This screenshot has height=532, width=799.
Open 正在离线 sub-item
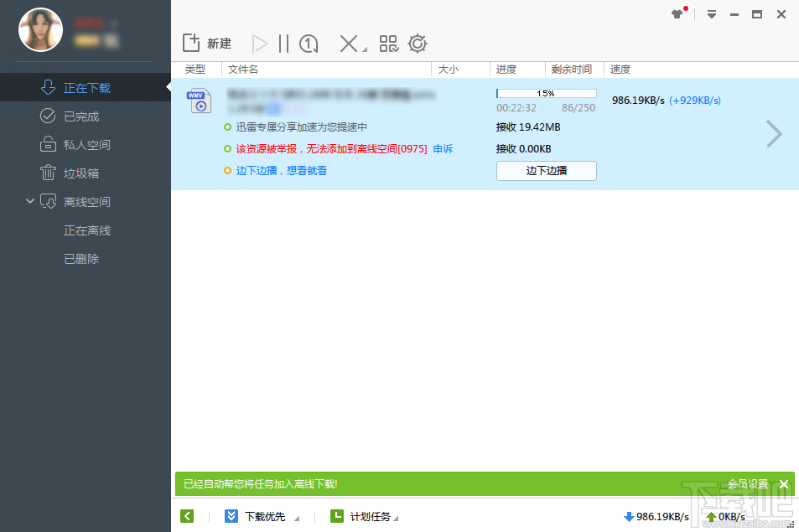[x=87, y=230]
